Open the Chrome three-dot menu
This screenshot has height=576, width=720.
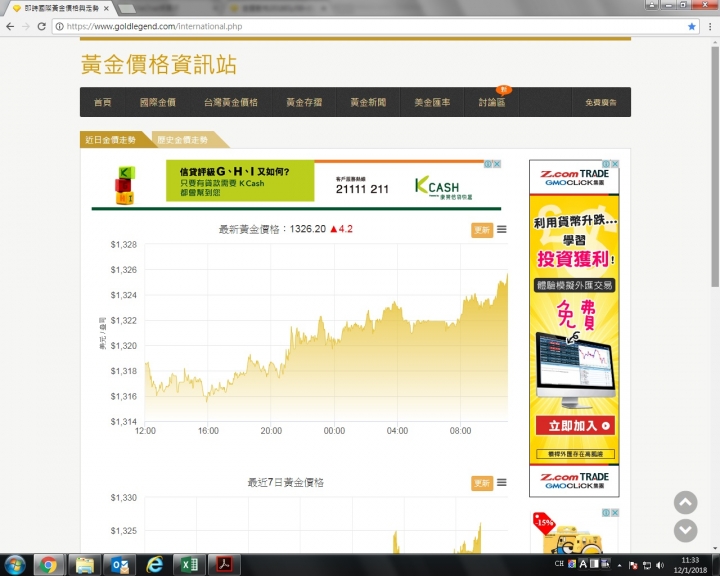[x=710, y=27]
